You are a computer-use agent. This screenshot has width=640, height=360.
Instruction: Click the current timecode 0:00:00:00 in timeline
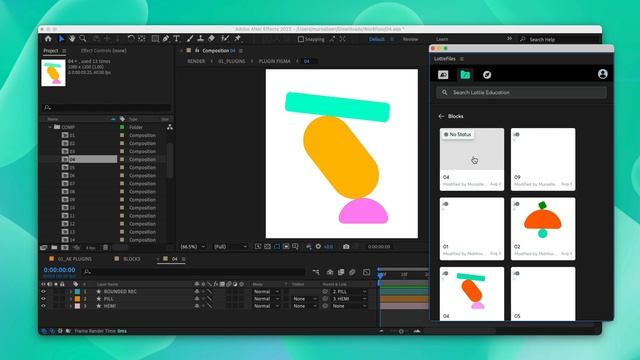pos(60,270)
